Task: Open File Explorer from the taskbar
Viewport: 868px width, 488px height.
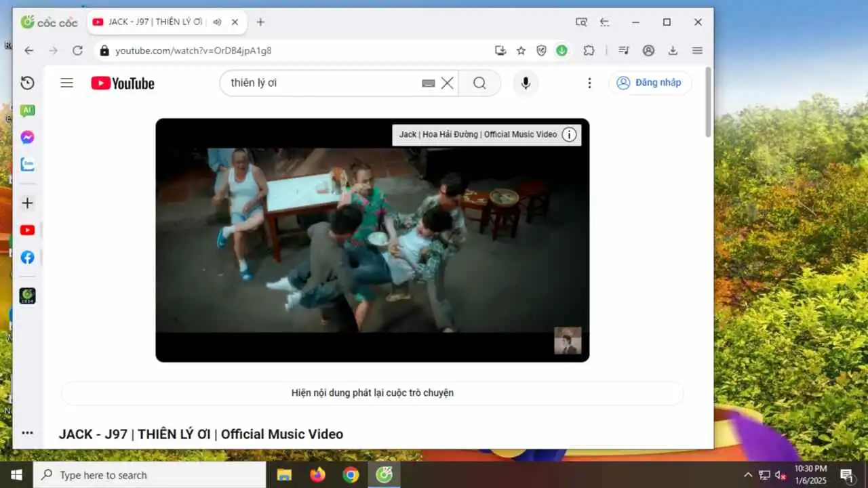Action: pos(284,474)
